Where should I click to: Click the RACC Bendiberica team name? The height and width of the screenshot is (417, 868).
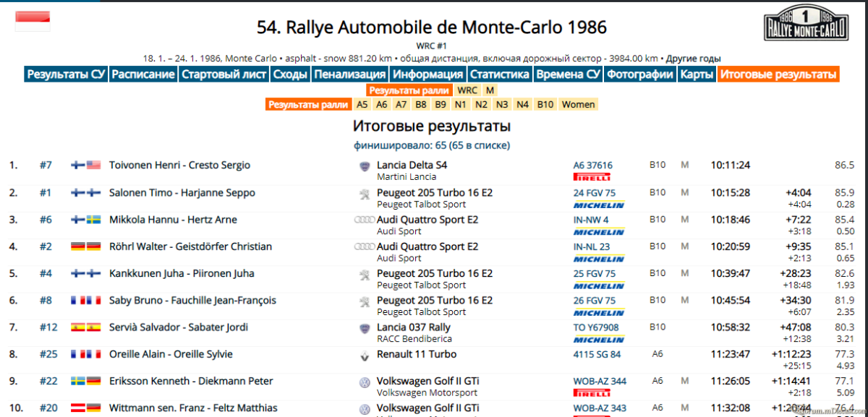(414, 339)
